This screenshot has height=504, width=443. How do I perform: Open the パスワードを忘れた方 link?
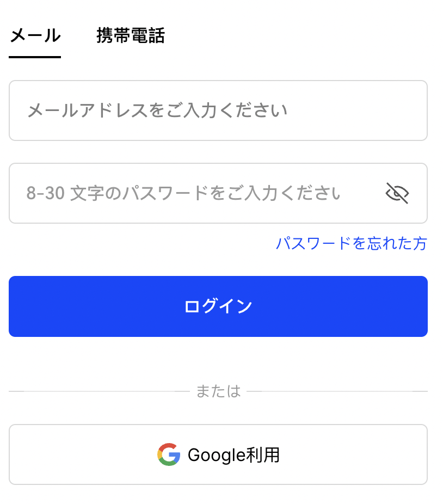352,243
